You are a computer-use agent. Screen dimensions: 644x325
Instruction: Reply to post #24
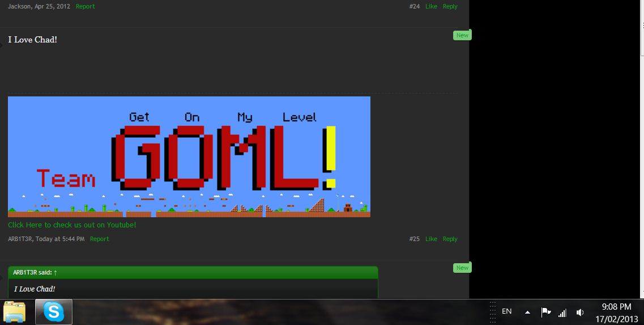pos(450,6)
